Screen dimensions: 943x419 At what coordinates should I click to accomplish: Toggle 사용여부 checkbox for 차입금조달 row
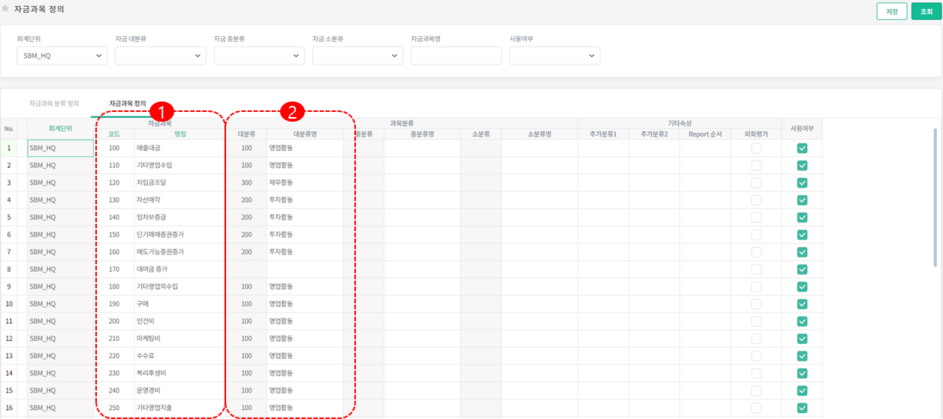802,183
